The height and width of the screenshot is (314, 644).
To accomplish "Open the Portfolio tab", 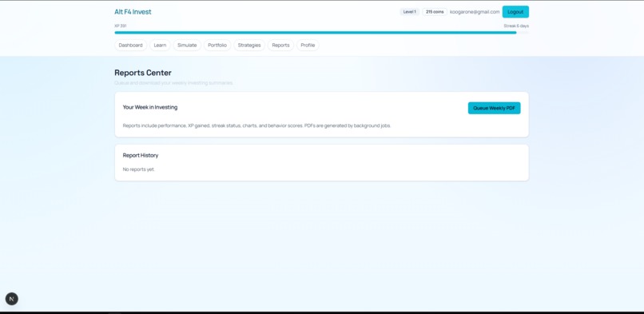I will 217,46.
